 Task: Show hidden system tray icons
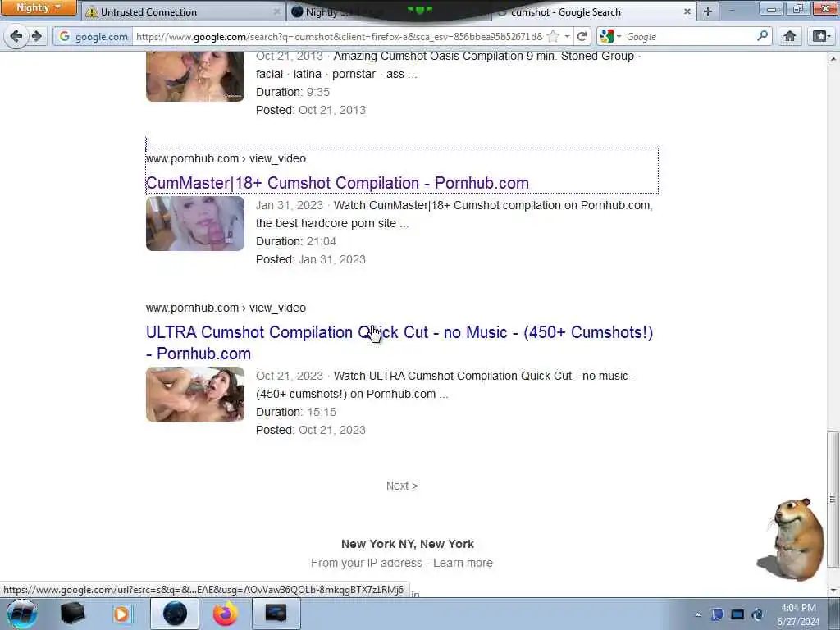[697, 615]
